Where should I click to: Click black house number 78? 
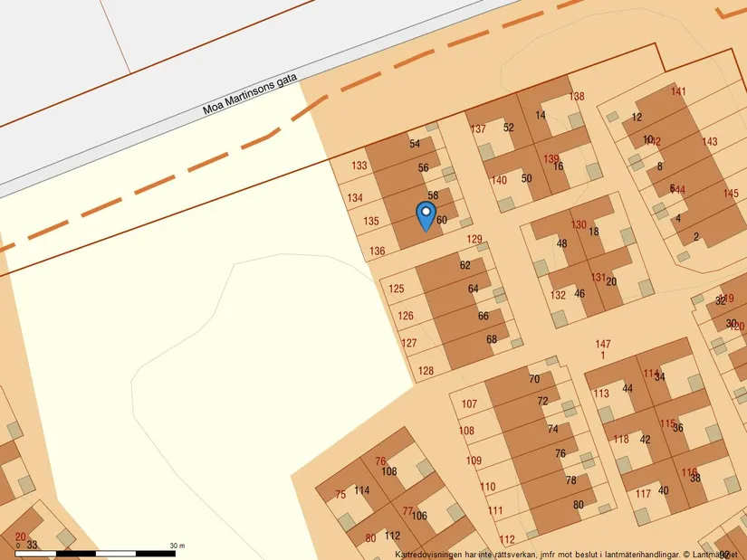pos(570,480)
